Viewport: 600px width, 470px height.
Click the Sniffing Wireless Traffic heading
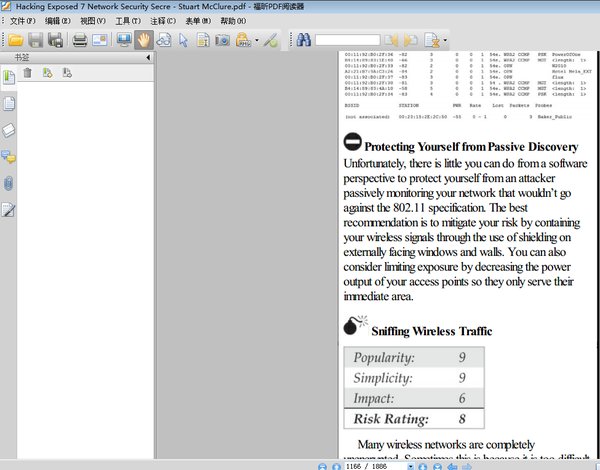pos(432,331)
